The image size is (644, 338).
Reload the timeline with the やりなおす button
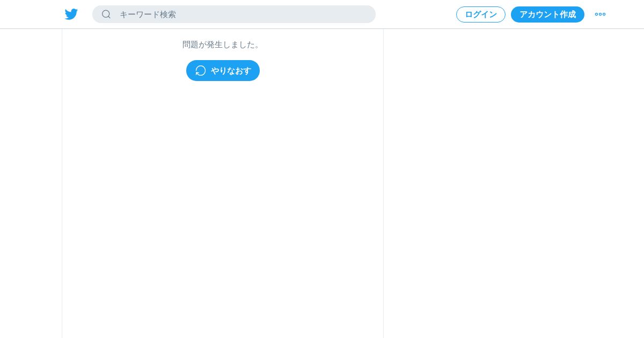point(223,70)
